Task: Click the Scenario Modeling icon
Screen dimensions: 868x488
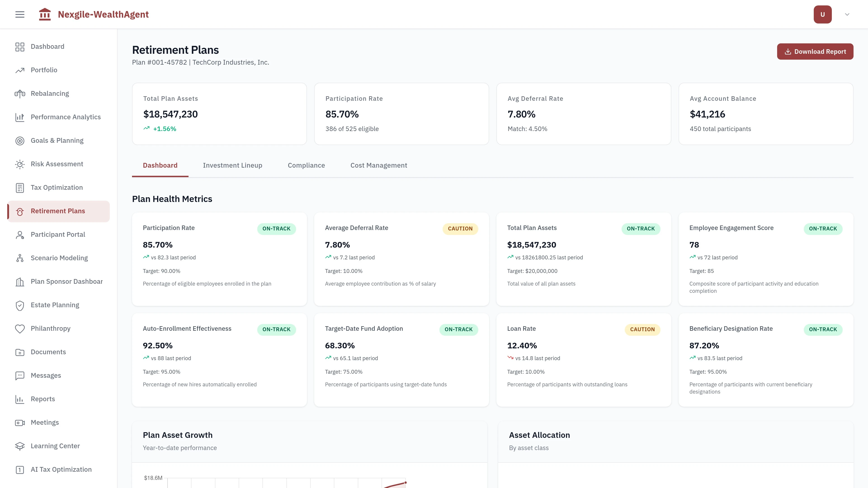Action: (x=20, y=258)
